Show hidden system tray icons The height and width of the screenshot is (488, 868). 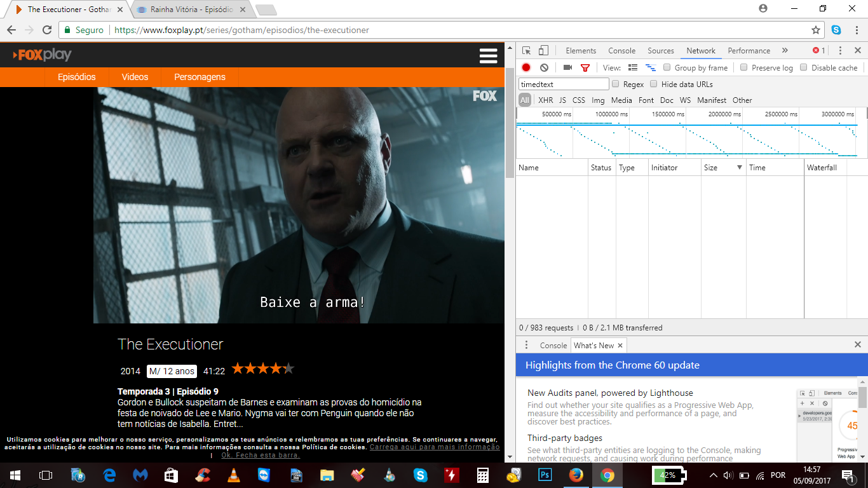click(714, 475)
